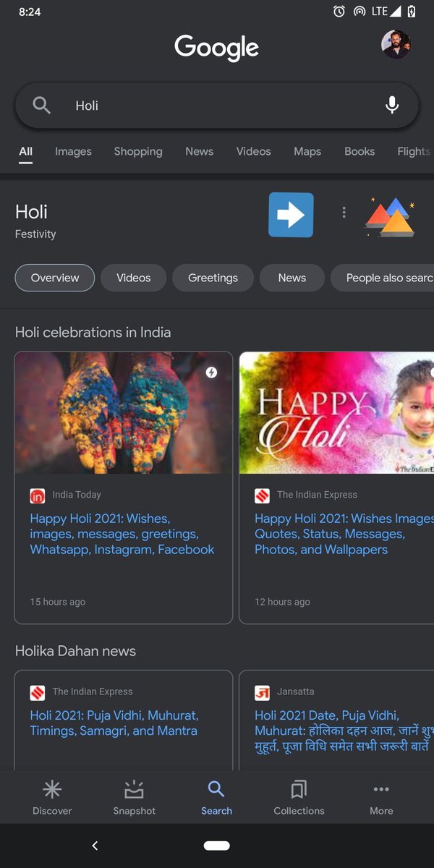The image size is (434, 868).
Task: Tap the home pill navigation button
Action: click(x=217, y=846)
